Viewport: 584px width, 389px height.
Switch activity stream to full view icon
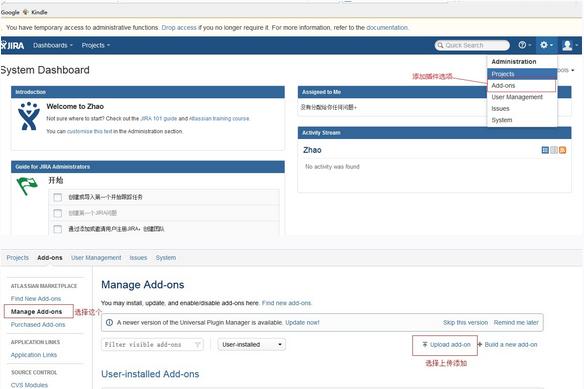[x=545, y=150]
